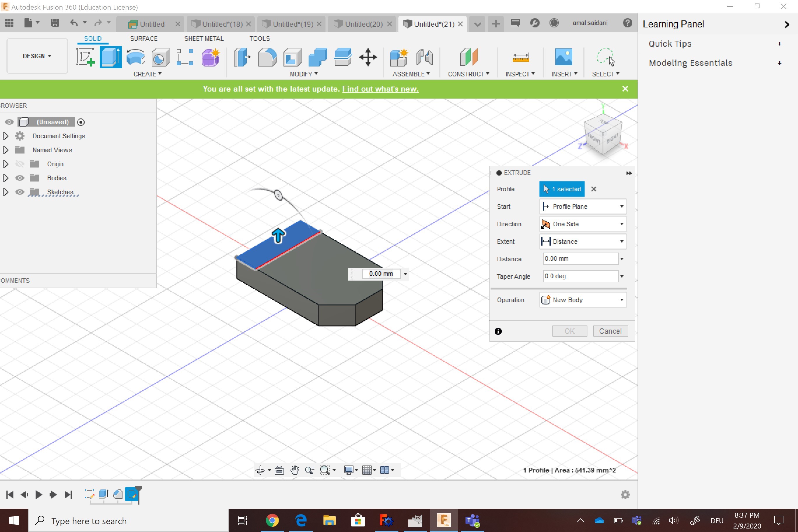Screen dimensions: 798x532
Task: Click Cancel in the Extrude dialog
Action: point(610,331)
